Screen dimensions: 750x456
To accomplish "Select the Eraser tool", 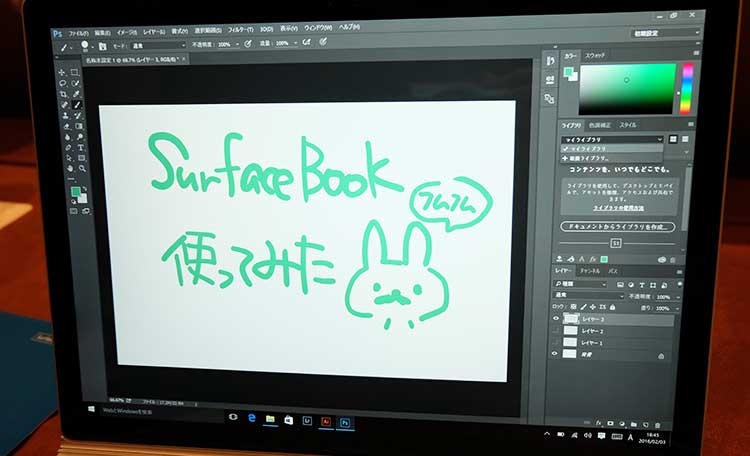I will point(66,126).
